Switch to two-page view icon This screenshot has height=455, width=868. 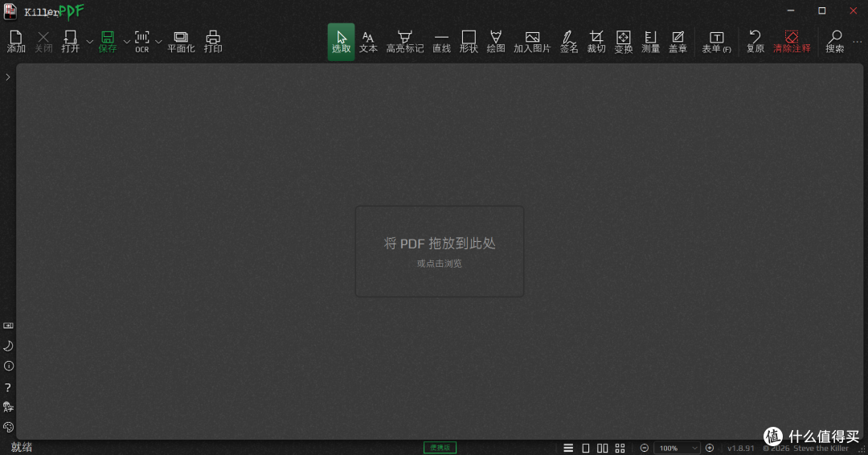tap(602, 448)
